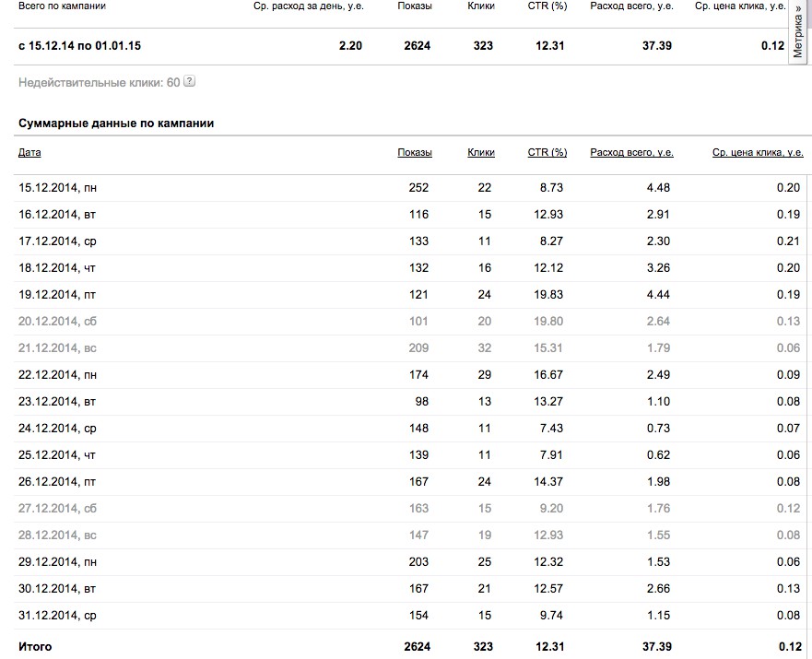Select the 26.12.2014, пт date row

coord(57,482)
